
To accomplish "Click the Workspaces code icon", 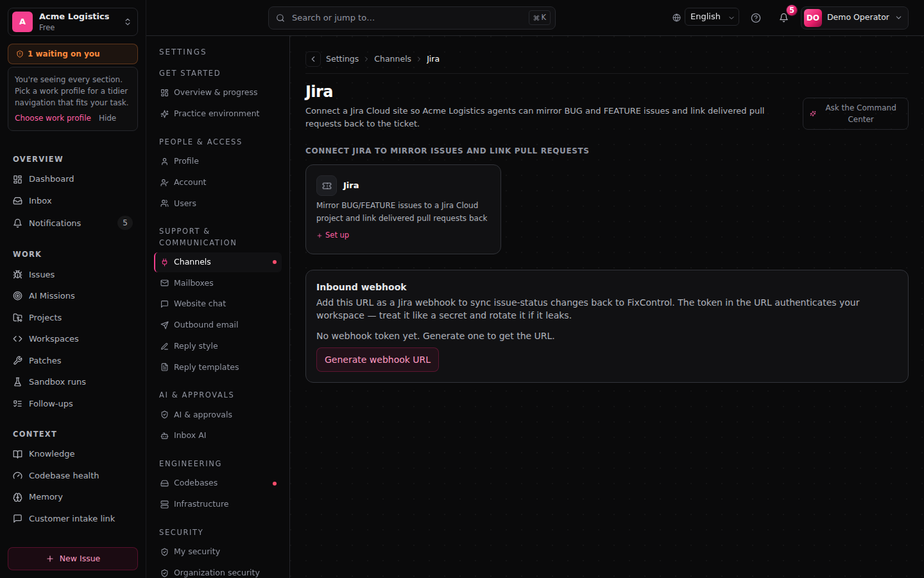I will (x=18, y=339).
